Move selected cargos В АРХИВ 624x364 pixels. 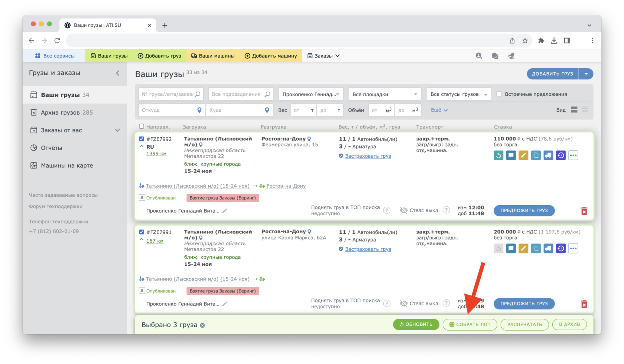click(569, 324)
